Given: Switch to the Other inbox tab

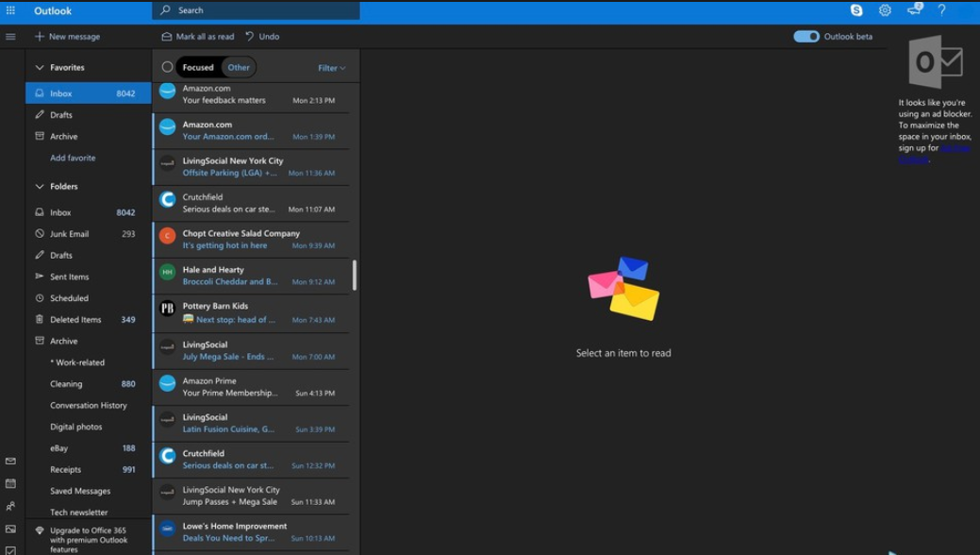Looking at the screenshot, I should pyautogui.click(x=239, y=67).
